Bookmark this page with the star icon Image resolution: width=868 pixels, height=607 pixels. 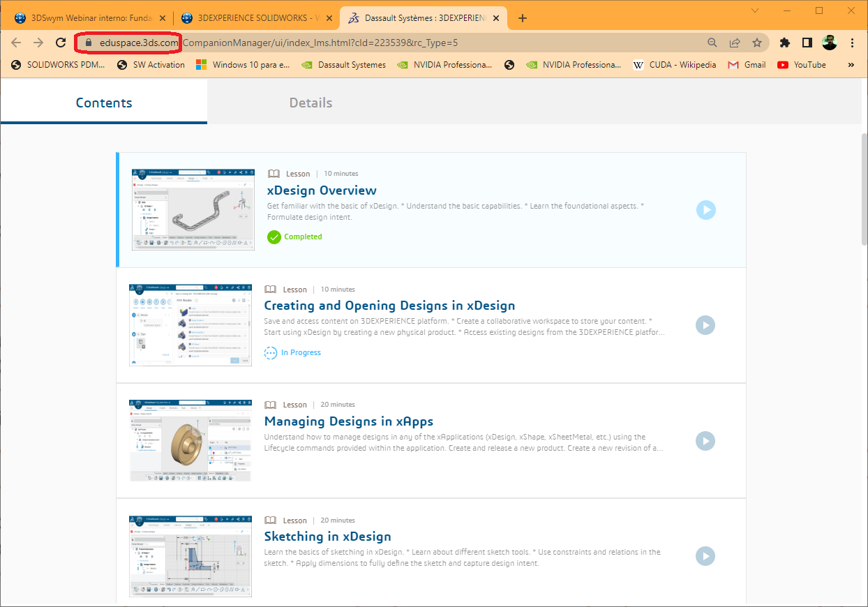(x=757, y=43)
